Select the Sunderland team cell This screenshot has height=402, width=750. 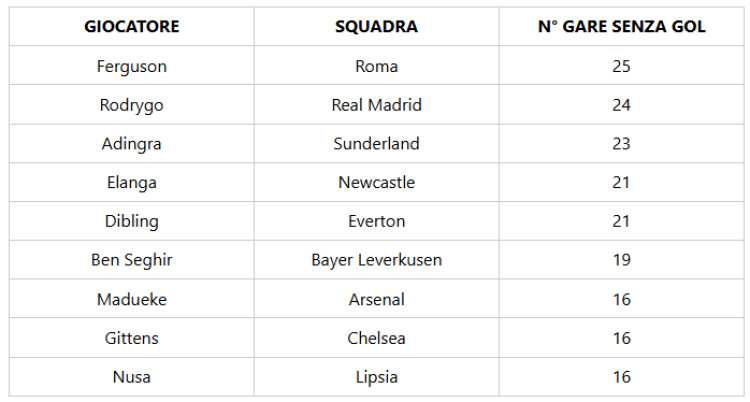pos(376,144)
